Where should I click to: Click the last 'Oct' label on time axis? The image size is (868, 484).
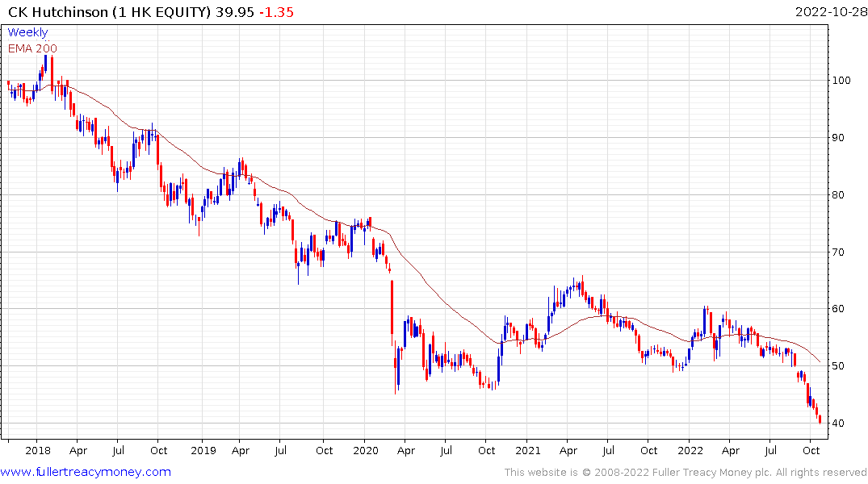pyautogui.click(x=811, y=451)
